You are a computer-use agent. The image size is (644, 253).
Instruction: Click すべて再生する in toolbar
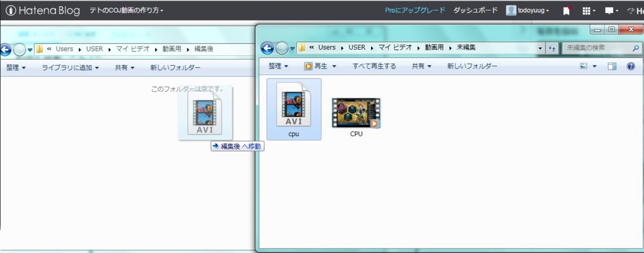(x=374, y=66)
